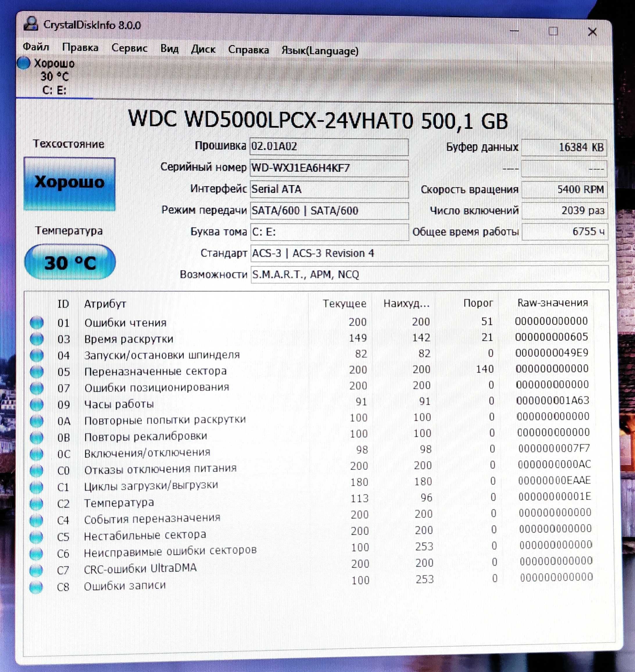
Task: Click the total work time value 6755 ч
Action: pos(565,232)
